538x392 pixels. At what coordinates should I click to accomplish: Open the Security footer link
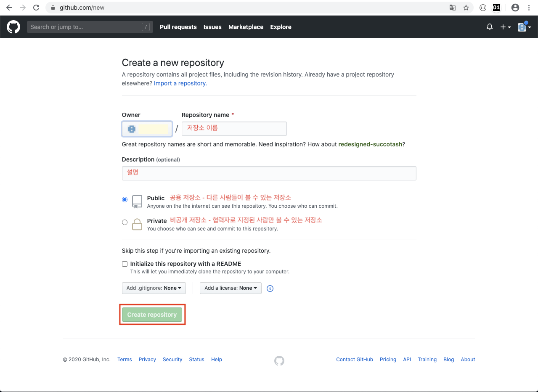(172, 360)
